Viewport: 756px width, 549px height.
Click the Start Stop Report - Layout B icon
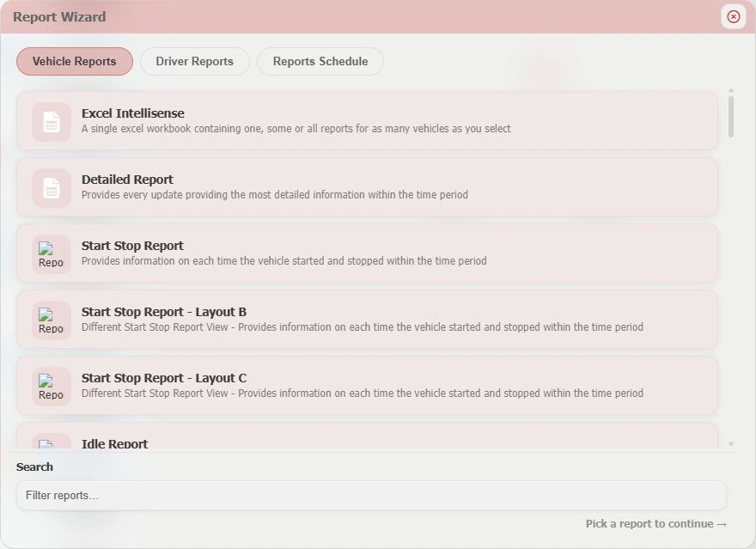coord(51,320)
